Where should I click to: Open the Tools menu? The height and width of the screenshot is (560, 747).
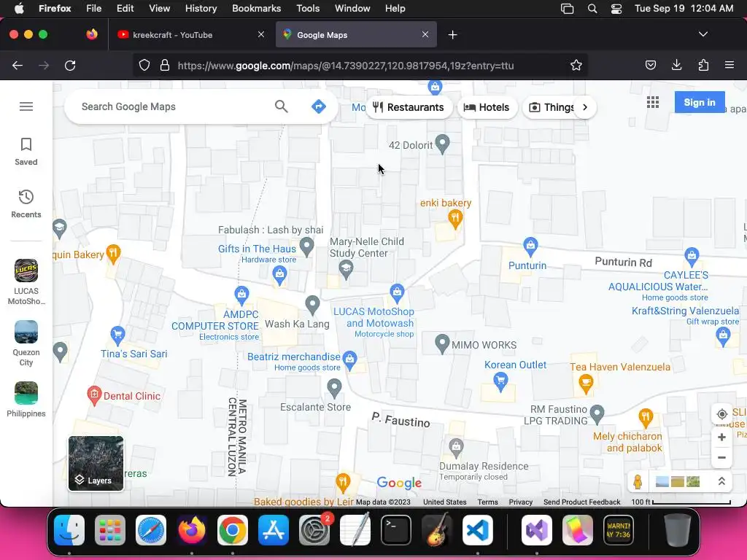point(308,9)
